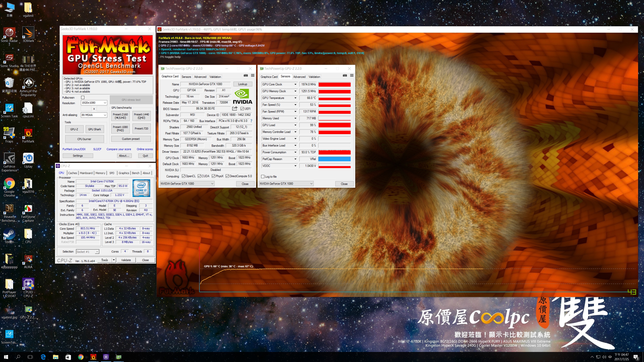Click the CPU burner button in FurMark

(84, 139)
